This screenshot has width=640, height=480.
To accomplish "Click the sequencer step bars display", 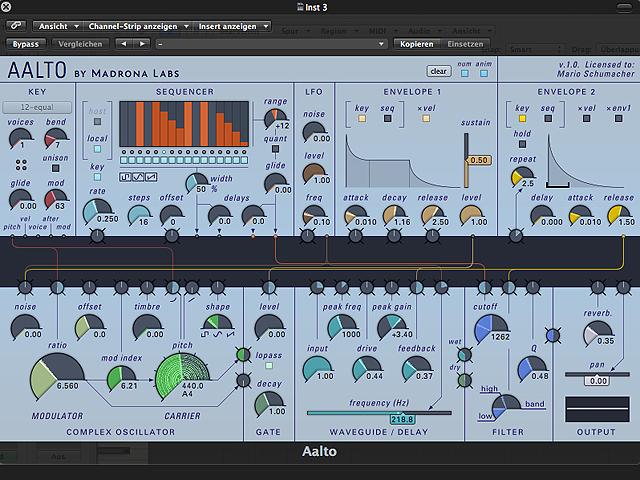I will (184, 124).
